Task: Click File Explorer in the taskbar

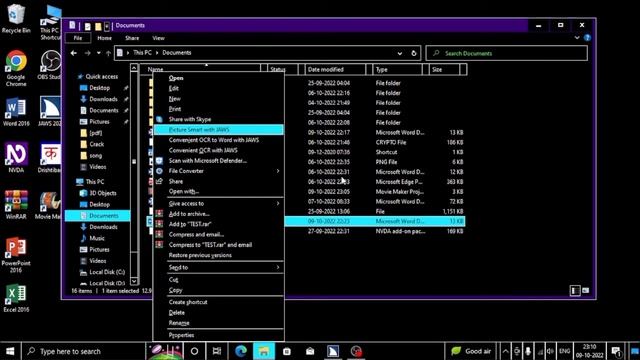Action: 264,351
